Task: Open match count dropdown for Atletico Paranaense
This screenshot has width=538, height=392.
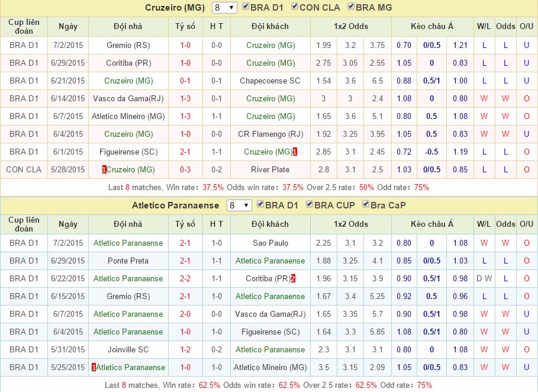Action: click(239, 205)
